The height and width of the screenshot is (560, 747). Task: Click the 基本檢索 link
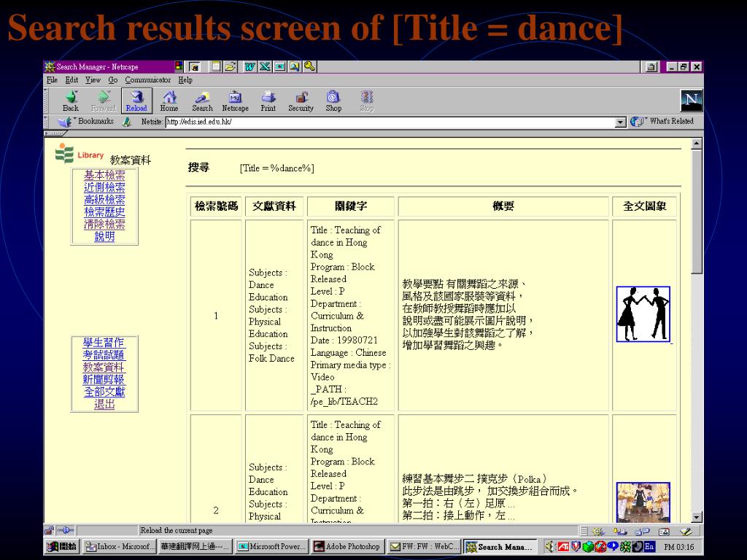104,175
